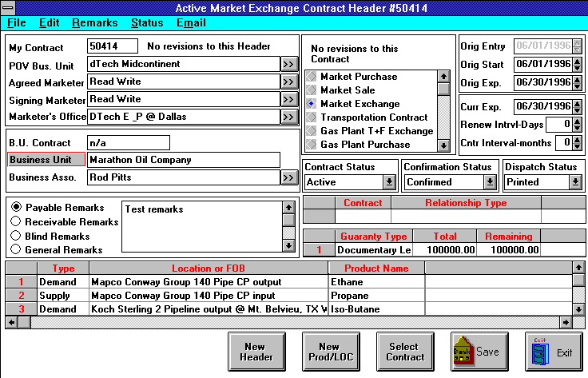Select Gas Plant T+F Exchange type
This screenshot has width=588, height=378.
tap(370, 131)
